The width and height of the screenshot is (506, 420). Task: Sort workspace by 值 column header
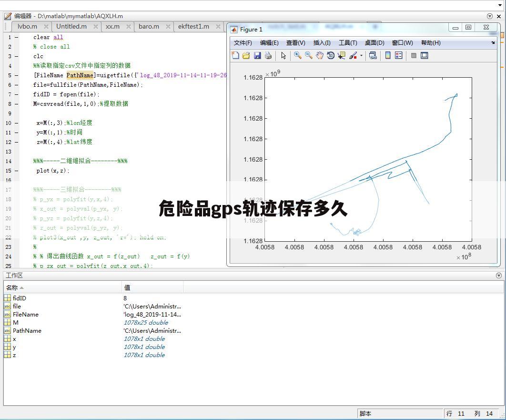pyautogui.click(x=152, y=287)
